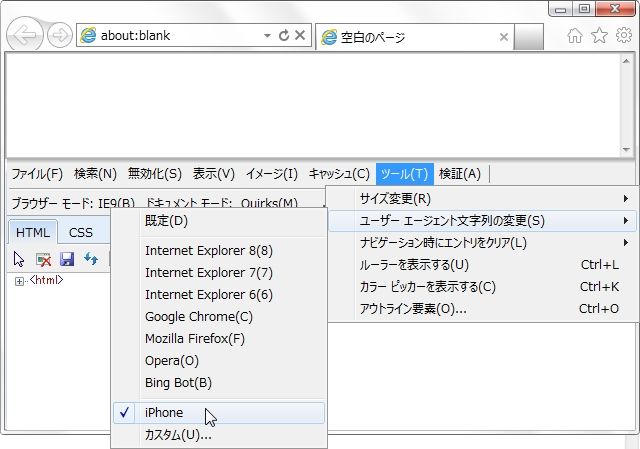Open the 表示(V) menu

click(214, 174)
